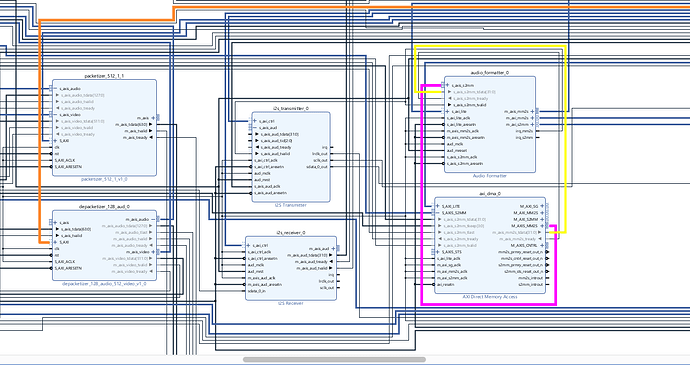The height and width of the screenshot is (365, 690).
Task: Select S_AXI_ACLK pin on depacketizer_128_aud_0
Action: [x=65, y=262]
